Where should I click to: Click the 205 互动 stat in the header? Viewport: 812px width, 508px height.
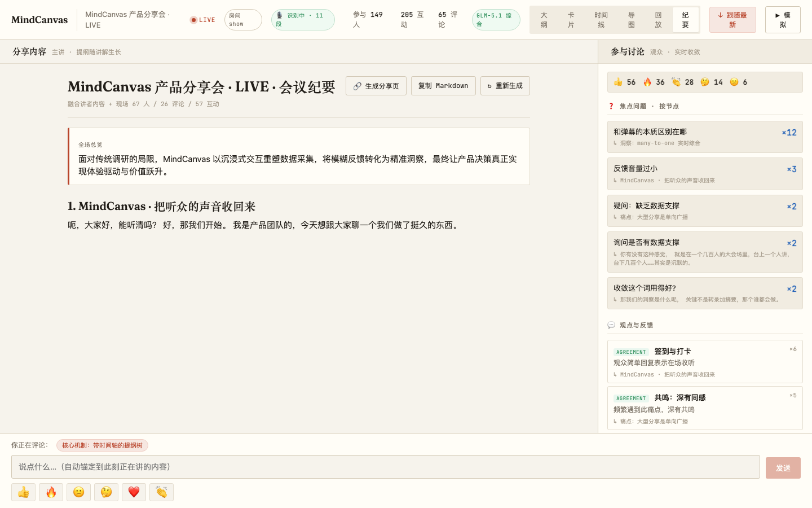[x=412, y=20]
